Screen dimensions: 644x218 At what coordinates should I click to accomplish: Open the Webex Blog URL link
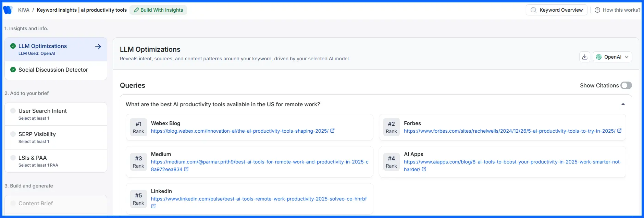tap(239, 131)
